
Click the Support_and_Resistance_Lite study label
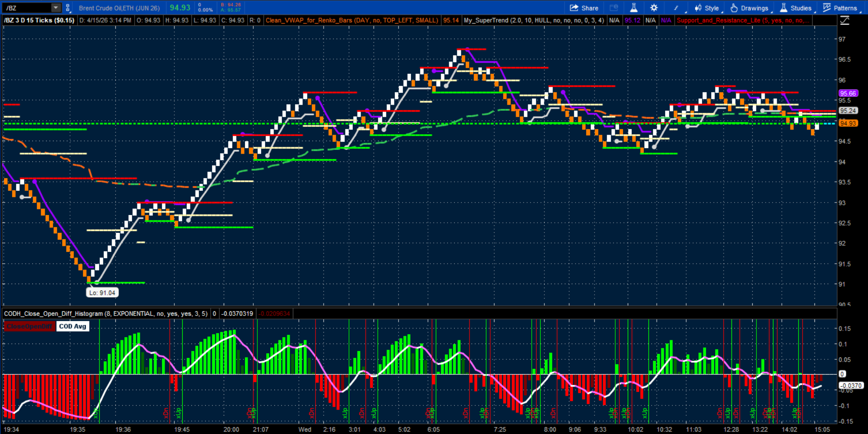click(x=743, y=20)
